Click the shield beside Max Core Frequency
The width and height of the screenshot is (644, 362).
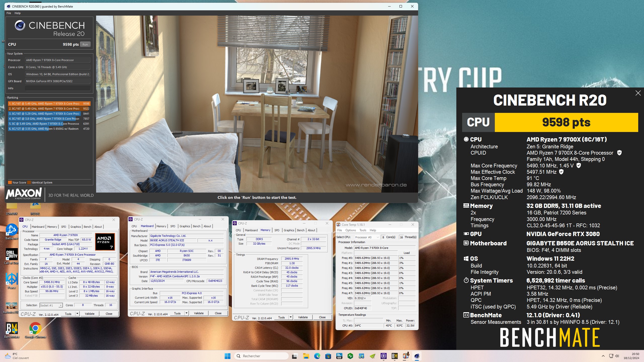pos(579,165)
